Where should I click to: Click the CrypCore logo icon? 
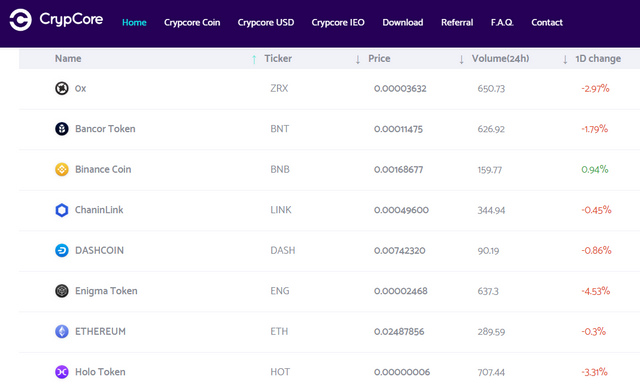point(20,20)
